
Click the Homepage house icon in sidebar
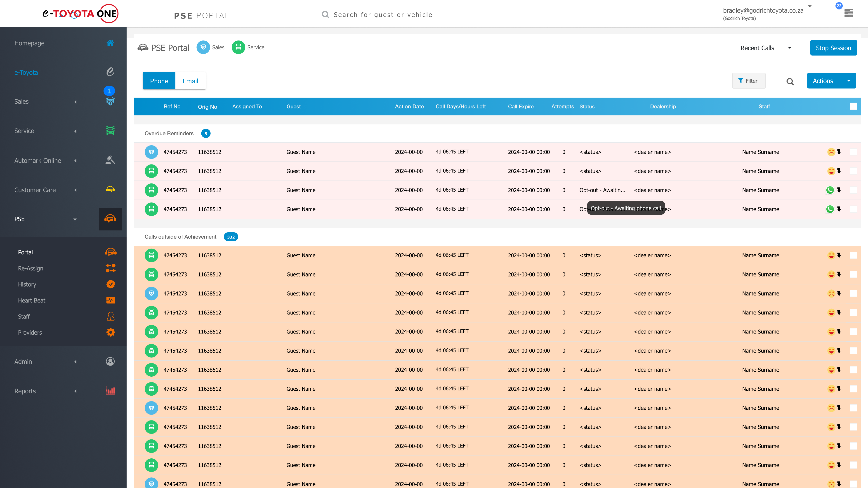(110, 43)
